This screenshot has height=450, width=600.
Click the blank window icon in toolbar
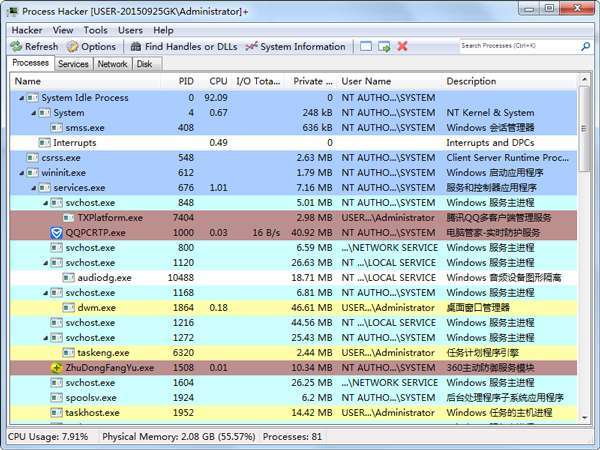coord(367,47)
